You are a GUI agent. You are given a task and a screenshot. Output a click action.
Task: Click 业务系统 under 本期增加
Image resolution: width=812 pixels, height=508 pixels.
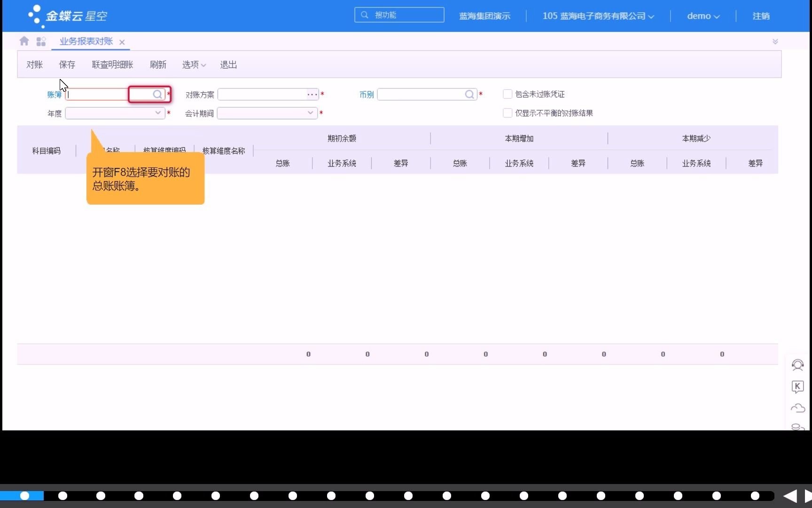519,163
